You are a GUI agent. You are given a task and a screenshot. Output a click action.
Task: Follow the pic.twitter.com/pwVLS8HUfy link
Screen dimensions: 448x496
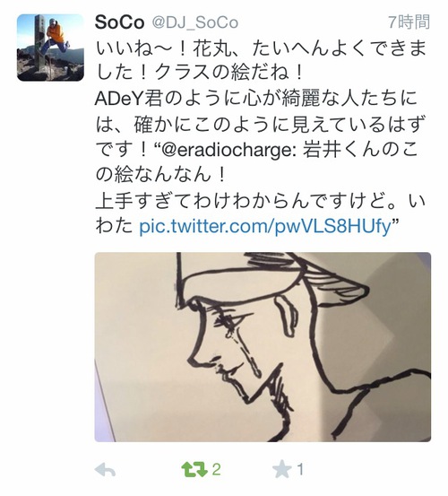pyautogui.click(x=265, y=227)
